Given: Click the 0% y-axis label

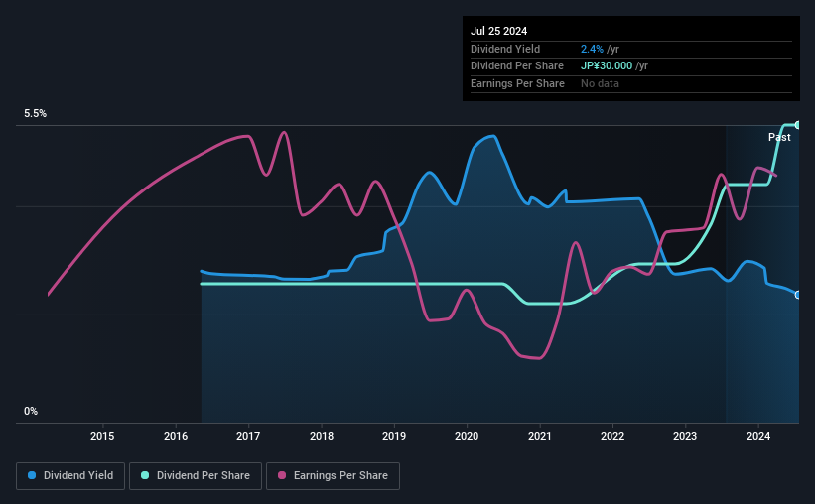Looking at the screenshot, I should coord(31,411).
